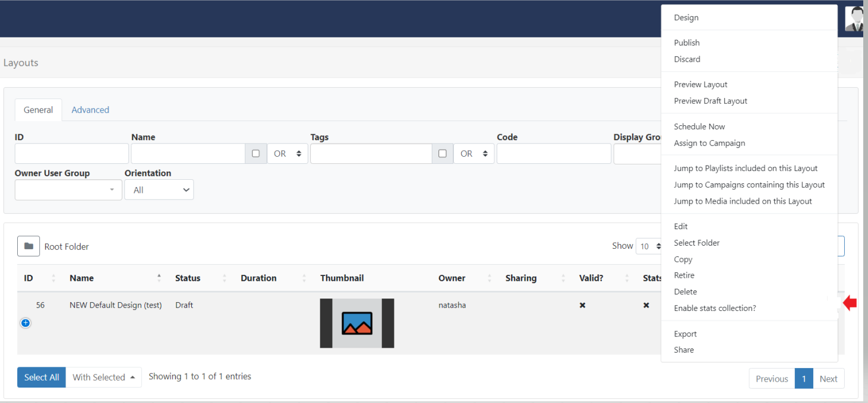Select Discard menu entry
868x403 pixels.
(687, 59)
